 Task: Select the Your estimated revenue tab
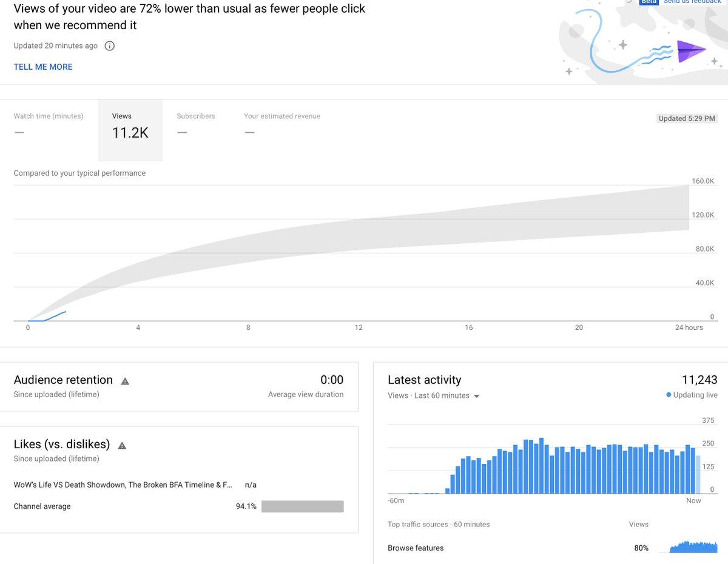(282, 130)
